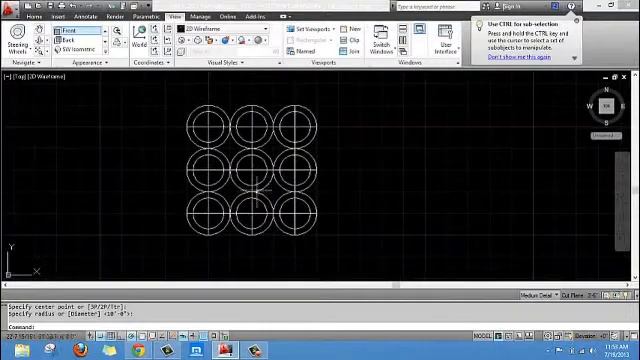Expand the tooltip notification down arrow
The width and height of the screenshot is (640, 360).
574,58
